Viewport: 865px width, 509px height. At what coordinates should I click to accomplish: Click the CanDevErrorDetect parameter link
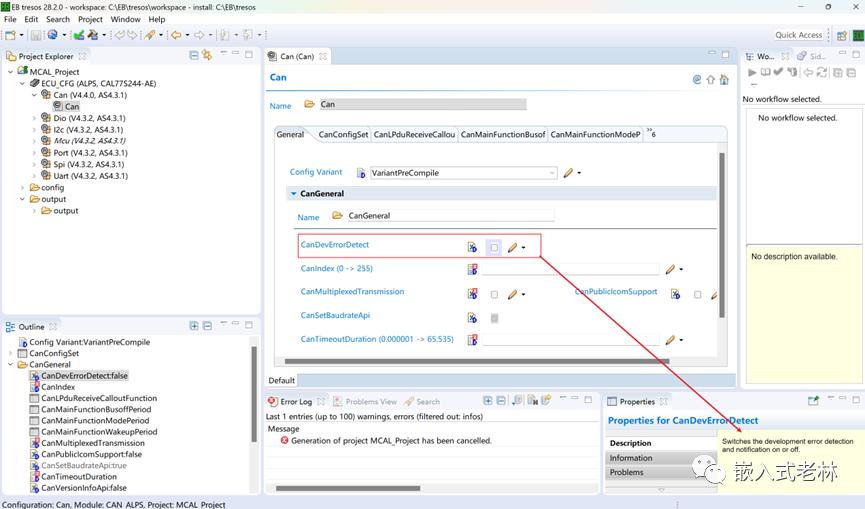(334, 245)
